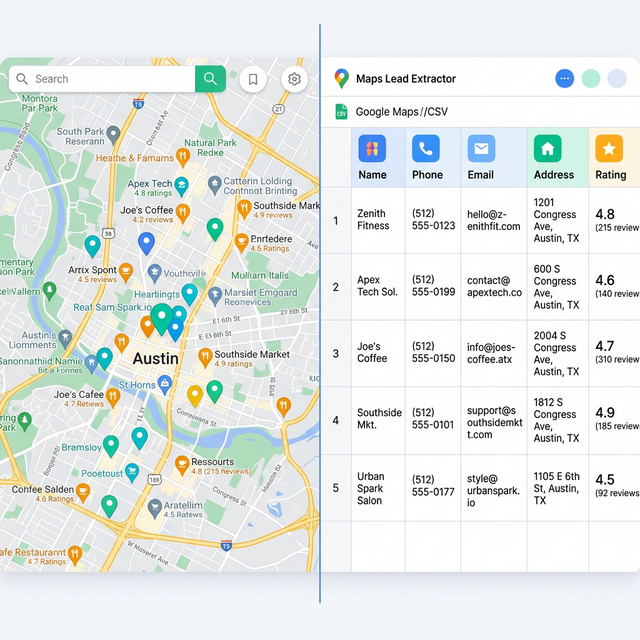Screen dimensions: 640x640
Task: Click email hello@z-enithfit.com
Action: [x=493, y=220]
